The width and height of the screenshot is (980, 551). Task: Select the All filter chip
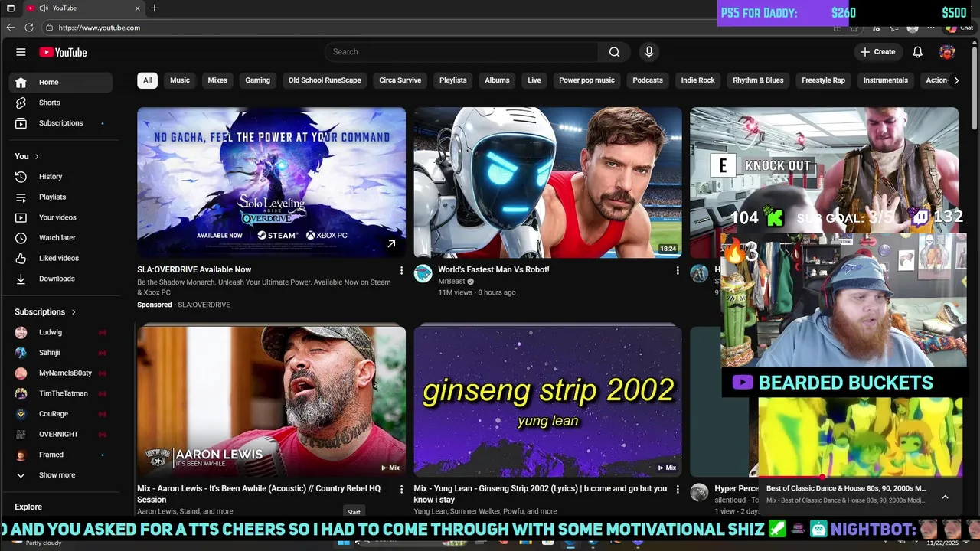(147, 80)
